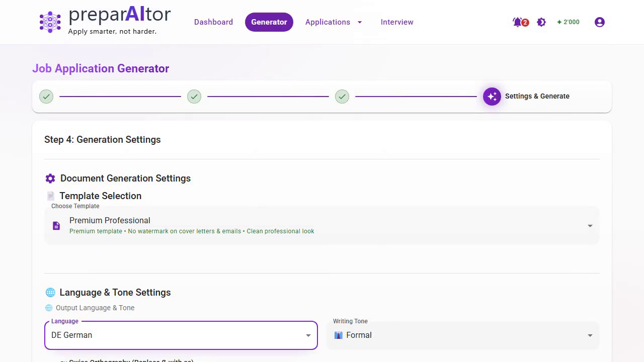This screenshot has width=644, height=362.
Task: Return to third completed step checkmark
Action: (x=342, y=96)
